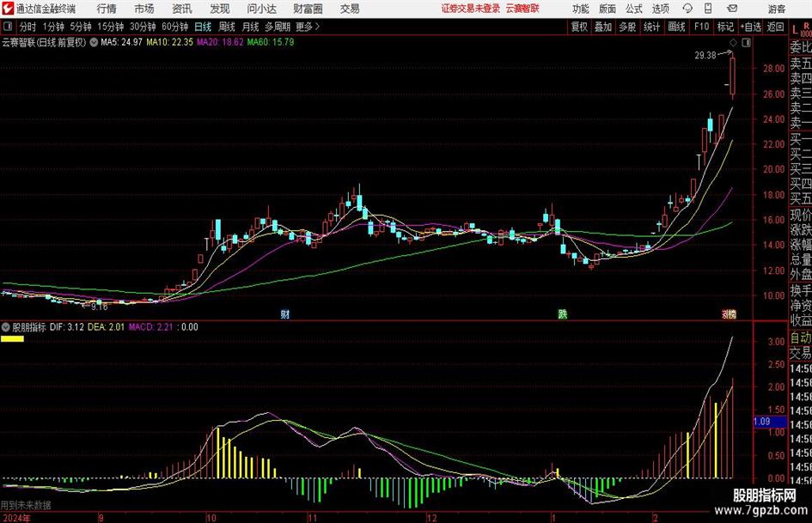Open the 财富圈 menu

(x=308, y=9)
